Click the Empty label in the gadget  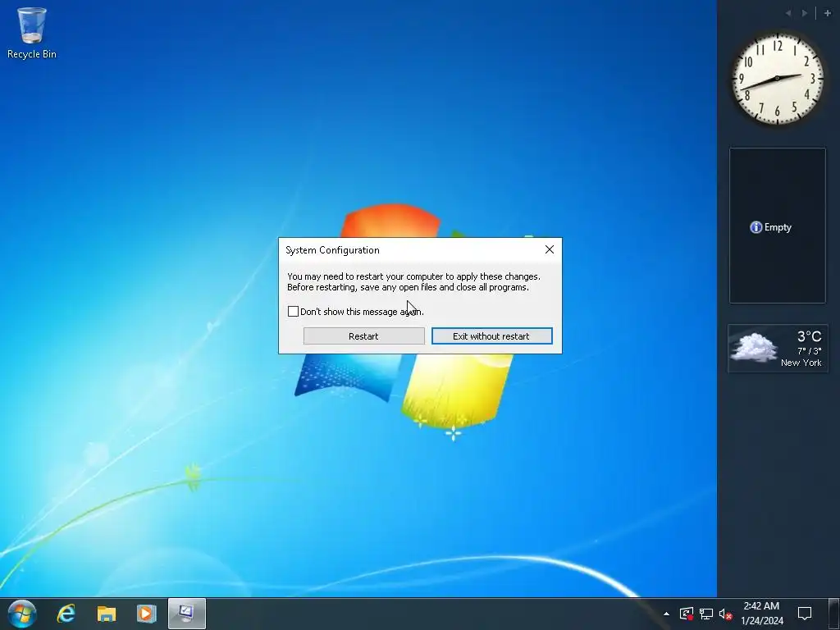(778, 227)
